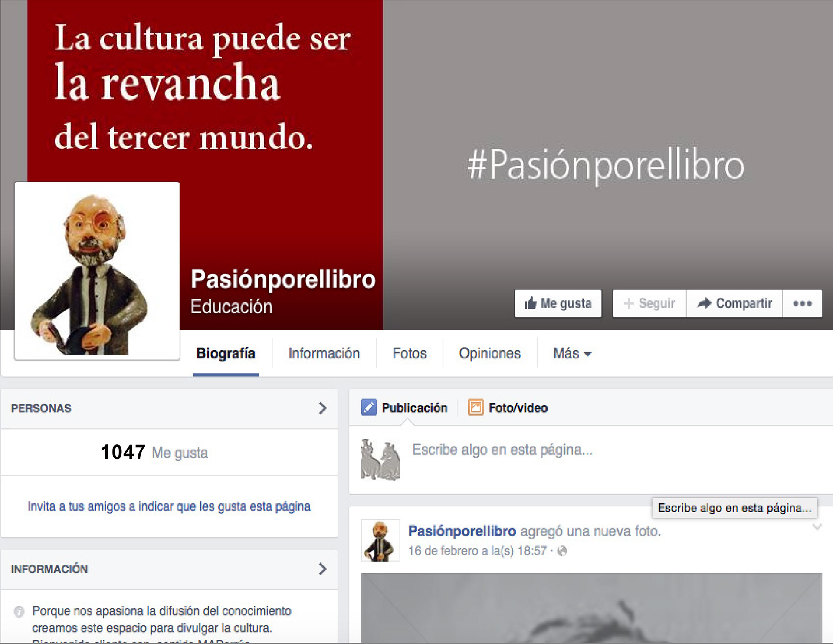Click the Pasiónporellibro post author link
The image size is (833, 644).
(462, 531)
